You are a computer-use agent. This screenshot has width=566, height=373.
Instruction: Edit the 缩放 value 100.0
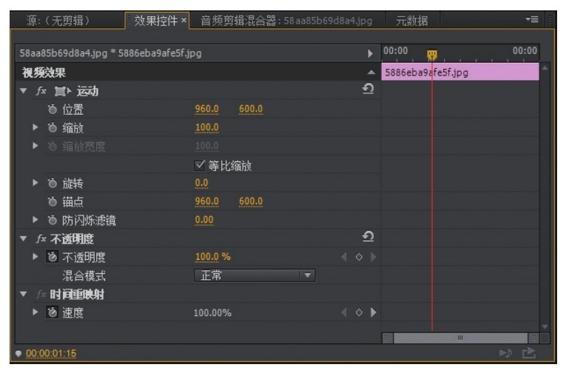point(207,127)
